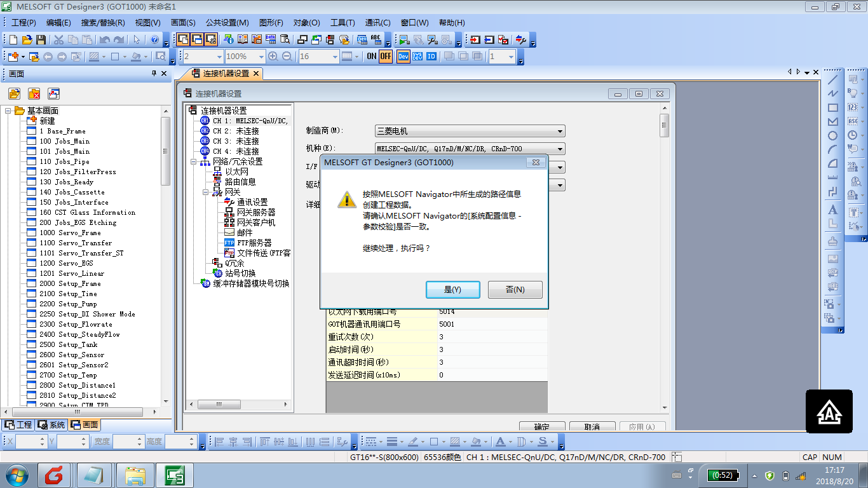The width and height of the screenshot is (868, 488).
Task: Click the 是(Y) button in dialog
Action: (x=452, y=290)
